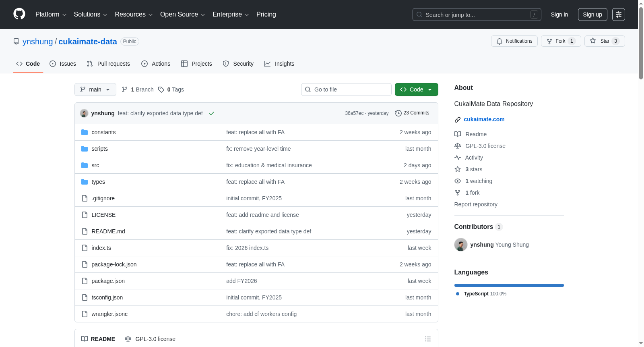Viewport: 644px width, 347px height.
Task: Click Report repository link
Action: 476,204
